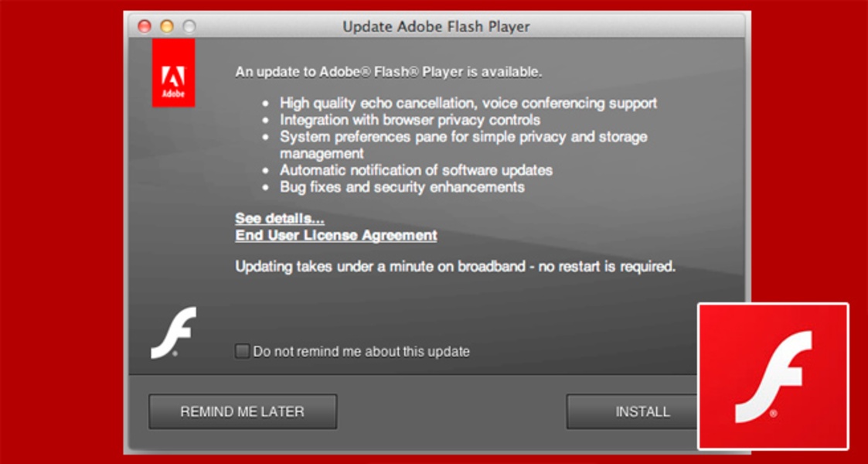The width and height of the screenshot is (868, 464).
Task: Click the 'An update to Adobe Flash Player' heading
Action: point(389,72)
